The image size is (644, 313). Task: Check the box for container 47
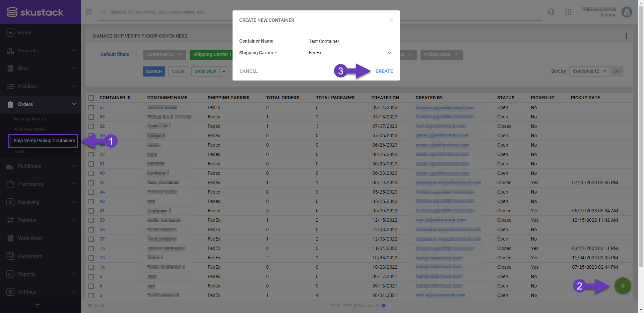pyautogui.click(x=91, y=183)
